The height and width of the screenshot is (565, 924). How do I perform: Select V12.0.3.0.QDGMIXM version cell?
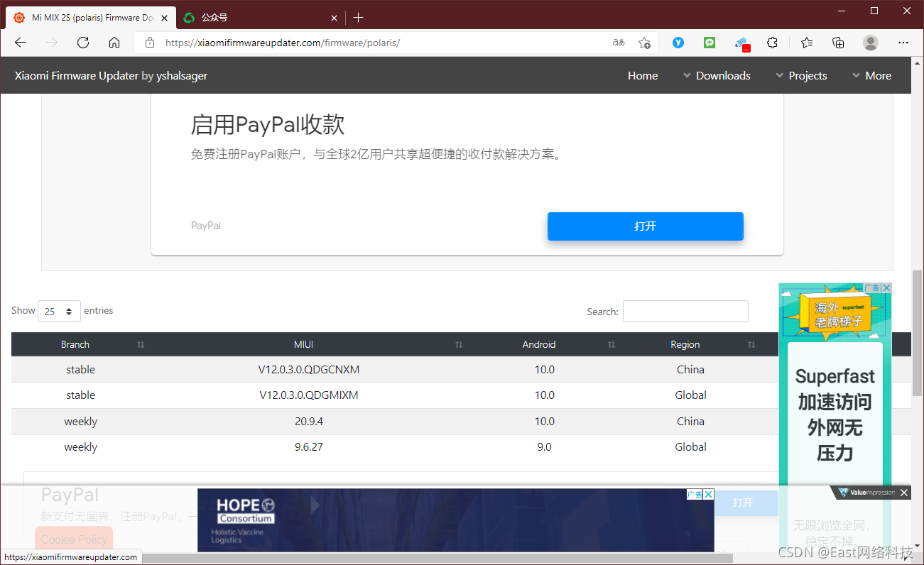click(x=309, y=395)
